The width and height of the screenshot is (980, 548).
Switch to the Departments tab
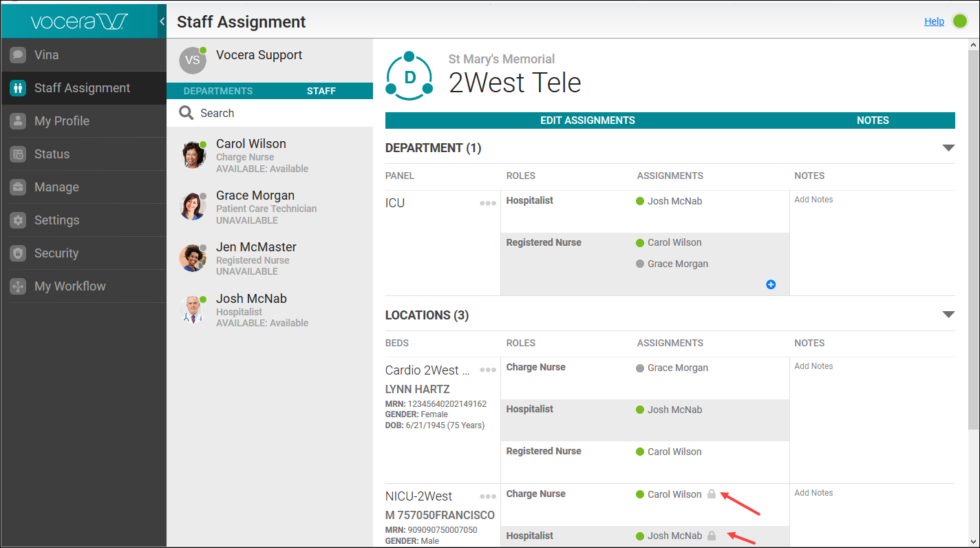coord(218,91)
